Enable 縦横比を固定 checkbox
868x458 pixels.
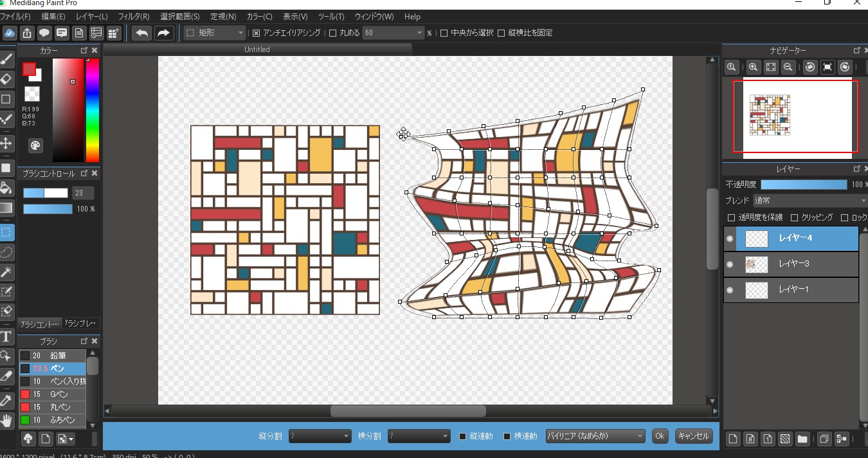502,33
